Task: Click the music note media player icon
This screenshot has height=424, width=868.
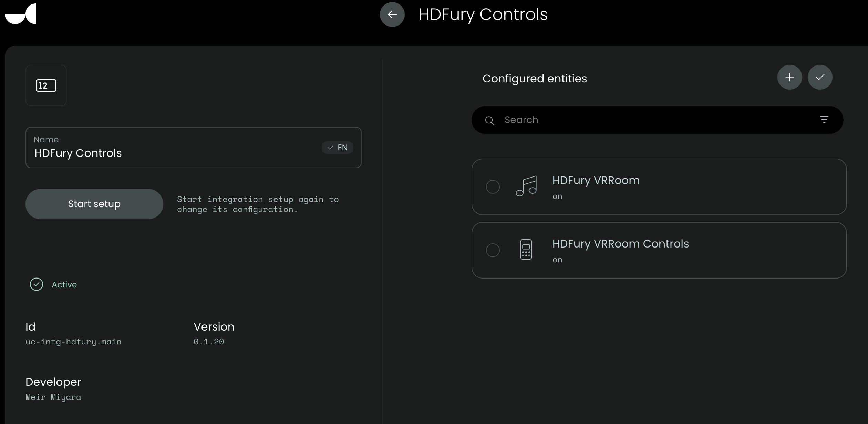Action: pos(526,186)
